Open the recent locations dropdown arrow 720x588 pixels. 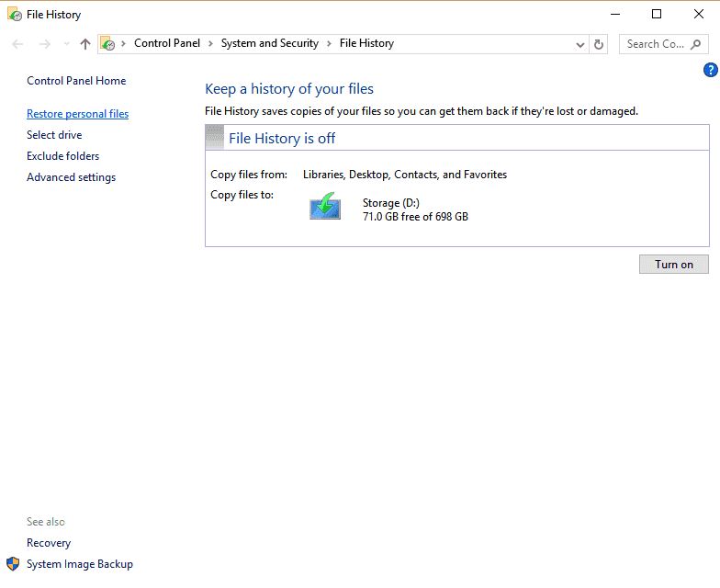pyautogui.click(x=66, y=44)
